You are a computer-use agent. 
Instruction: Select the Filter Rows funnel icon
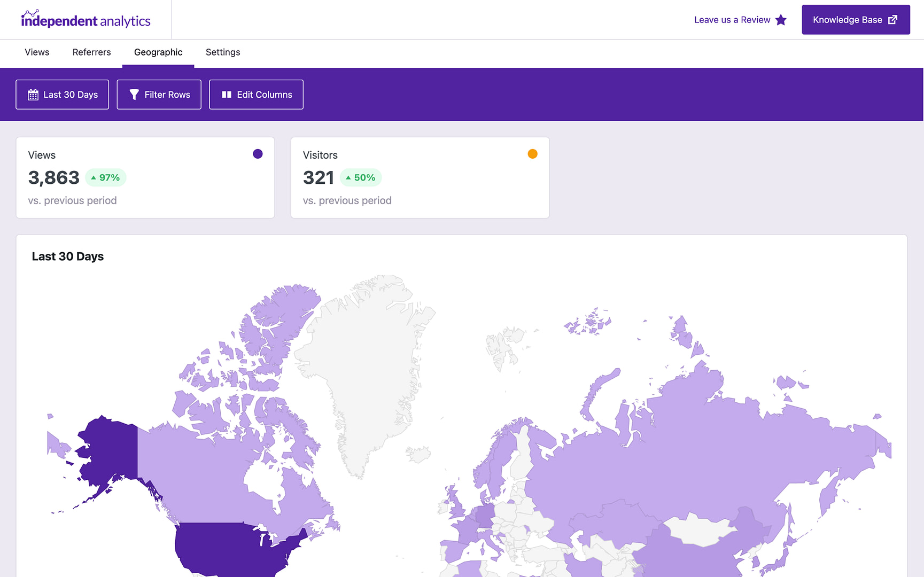[x=134, y=94]
